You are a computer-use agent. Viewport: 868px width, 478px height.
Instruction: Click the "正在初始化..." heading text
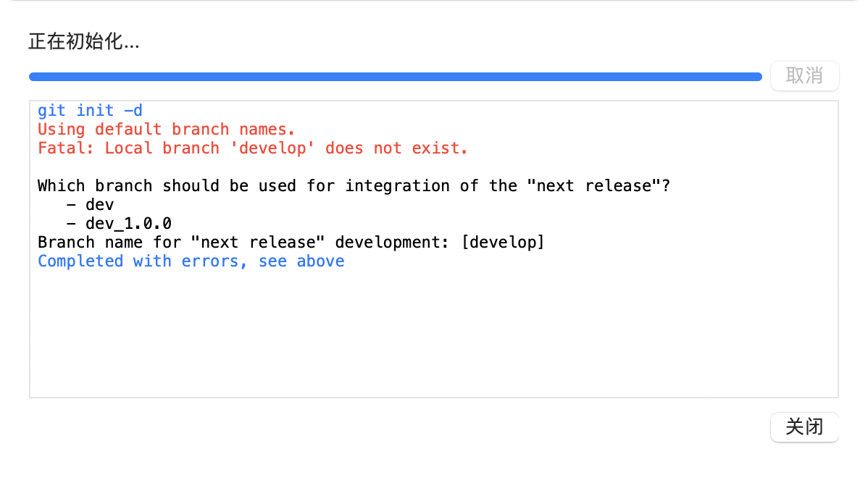(83, 41)
